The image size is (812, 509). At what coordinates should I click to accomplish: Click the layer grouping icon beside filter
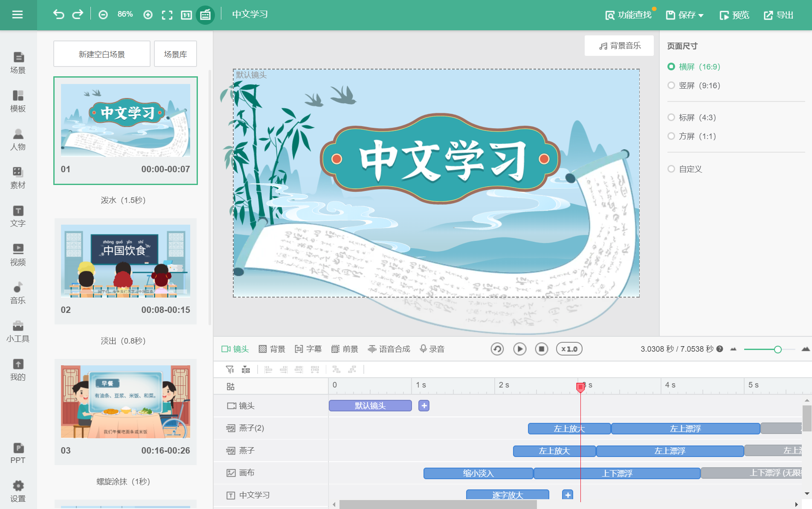click(x=246, y=370)
